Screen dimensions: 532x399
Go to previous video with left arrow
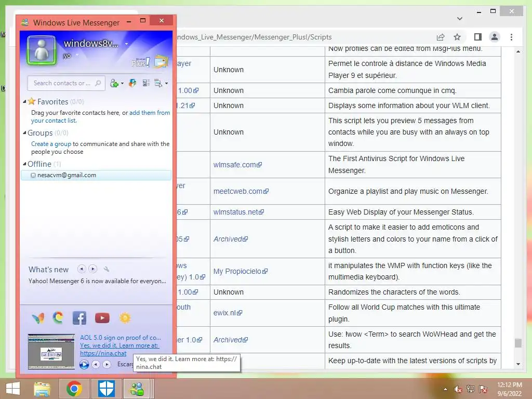pyautogui.click(x=96, y=364)
